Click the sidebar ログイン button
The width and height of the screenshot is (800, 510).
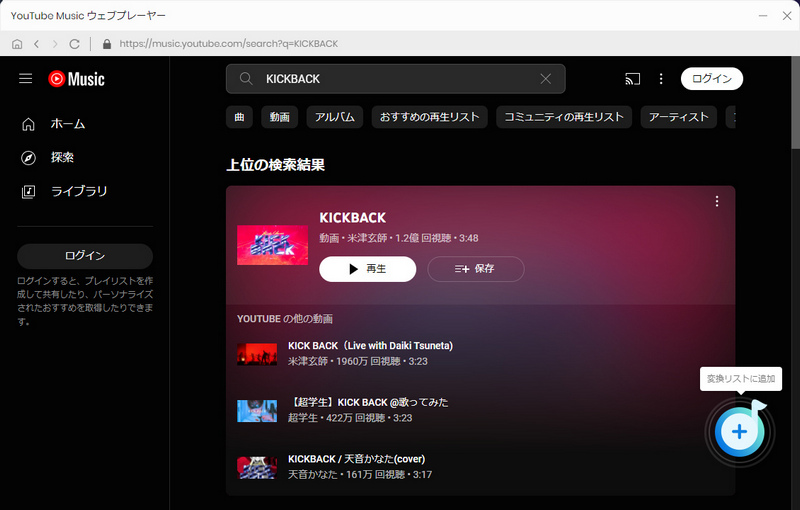(85, 256)
